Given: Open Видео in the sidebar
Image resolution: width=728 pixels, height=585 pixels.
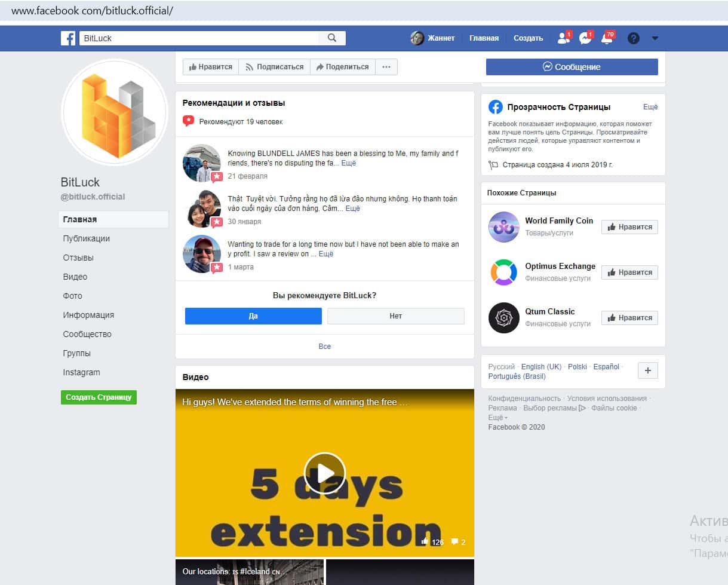Looking at the screenshot, I should coord(75,277).
